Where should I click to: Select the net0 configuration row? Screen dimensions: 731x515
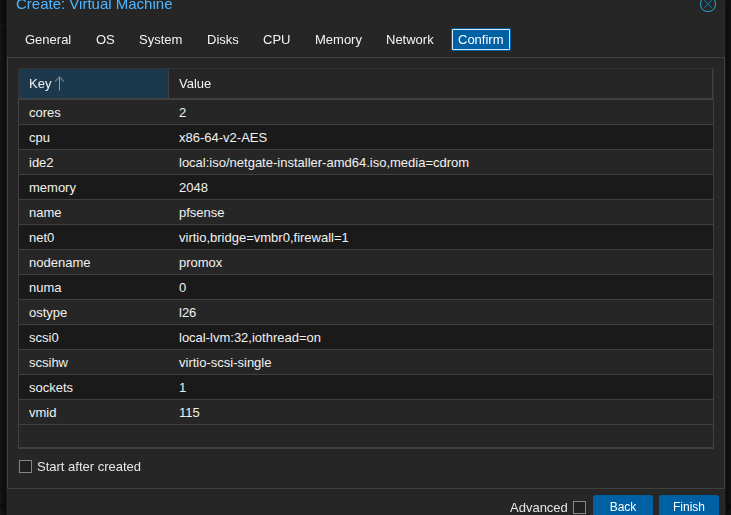[365, 237]
